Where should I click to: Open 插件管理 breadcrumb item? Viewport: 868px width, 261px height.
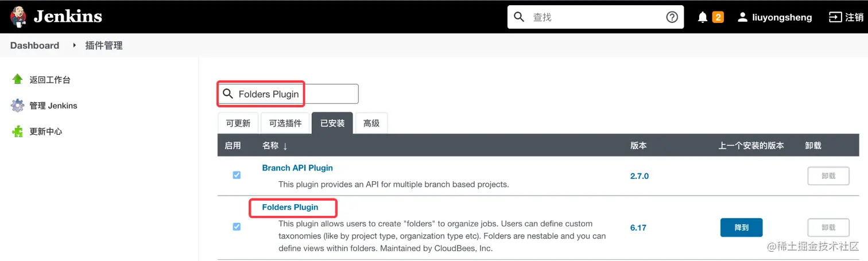click(x=104, y=45)
